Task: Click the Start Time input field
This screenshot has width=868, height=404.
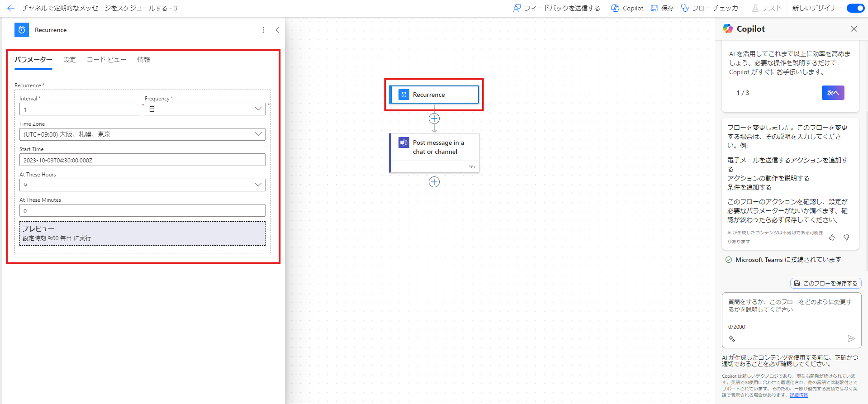Action: pyautogui.click(x=142, y=160)
